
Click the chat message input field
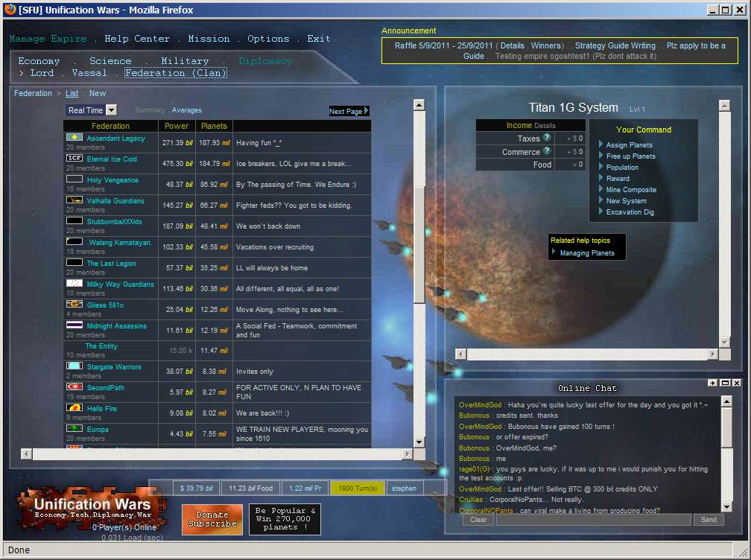pyautogui.click(x=593, y=520)
